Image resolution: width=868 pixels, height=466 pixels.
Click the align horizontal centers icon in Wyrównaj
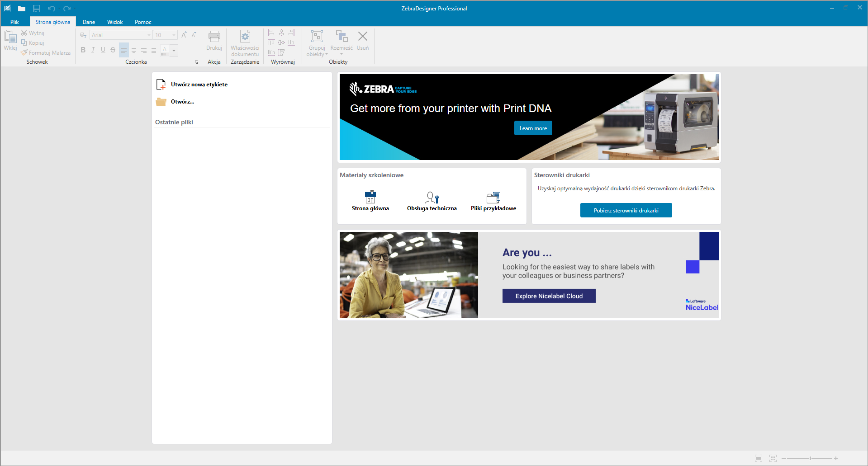pyautogui.click(x=281, y=33)
